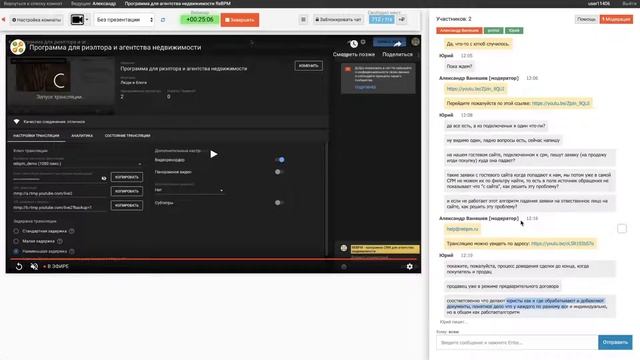
Task: Click the red video progress bar
Action: (213, 259)
